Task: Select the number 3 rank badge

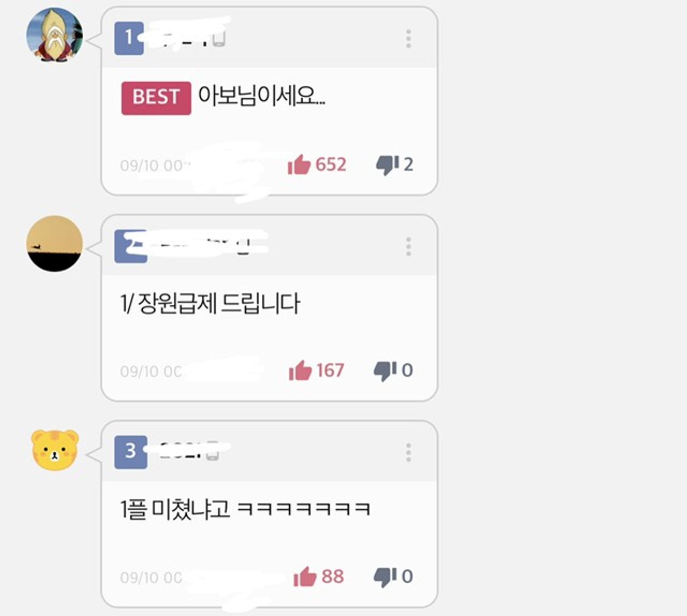Action: click(130, 452)
